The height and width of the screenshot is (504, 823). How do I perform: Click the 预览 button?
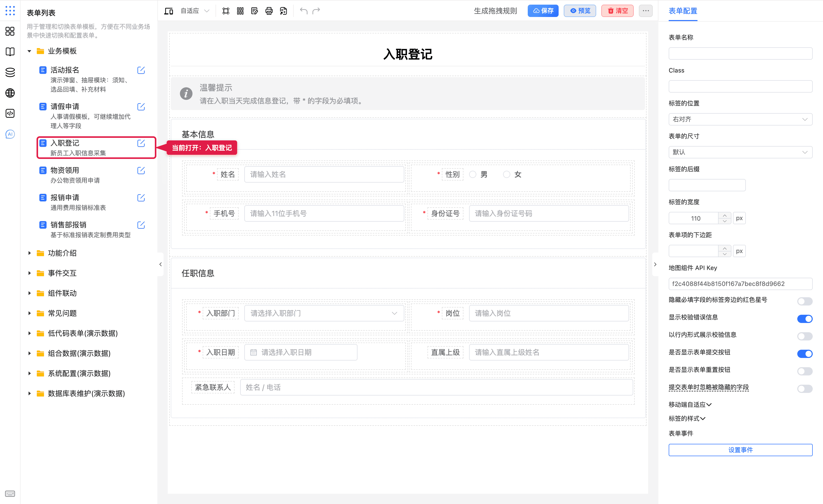(580, 11)
